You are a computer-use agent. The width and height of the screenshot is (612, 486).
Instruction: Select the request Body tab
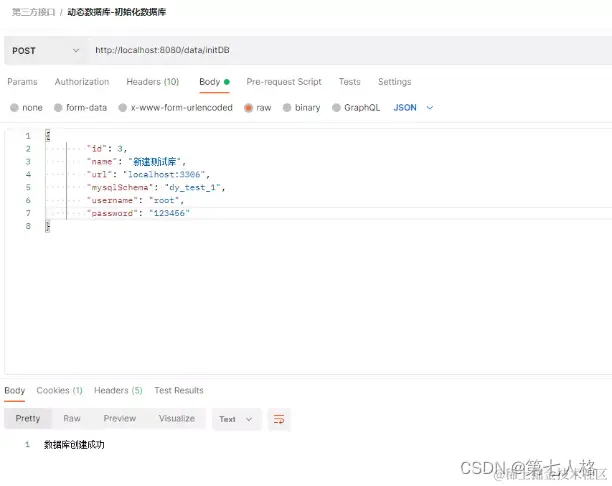[x=214, y=82]
